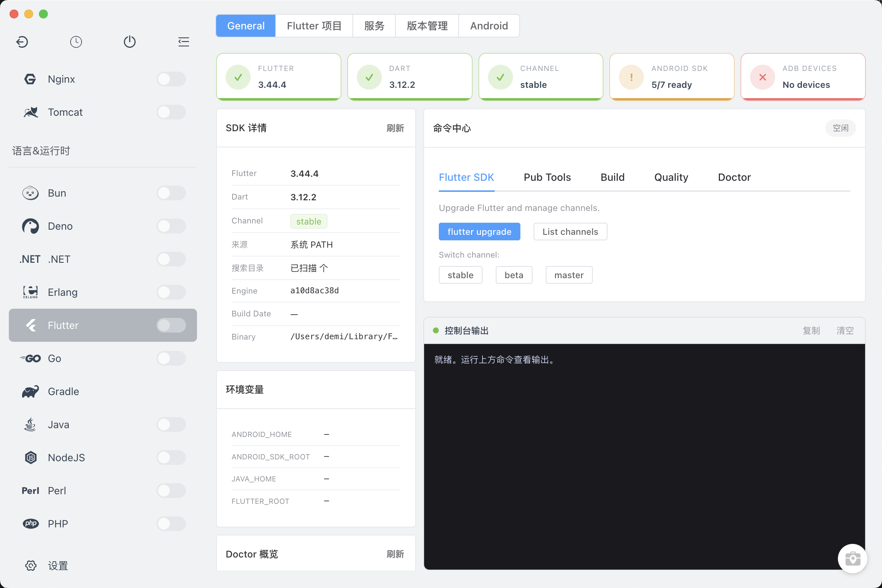This screenshot has width=882, height=588.
Task: Click the Tomcat cat icon
Action: point(31,112)
